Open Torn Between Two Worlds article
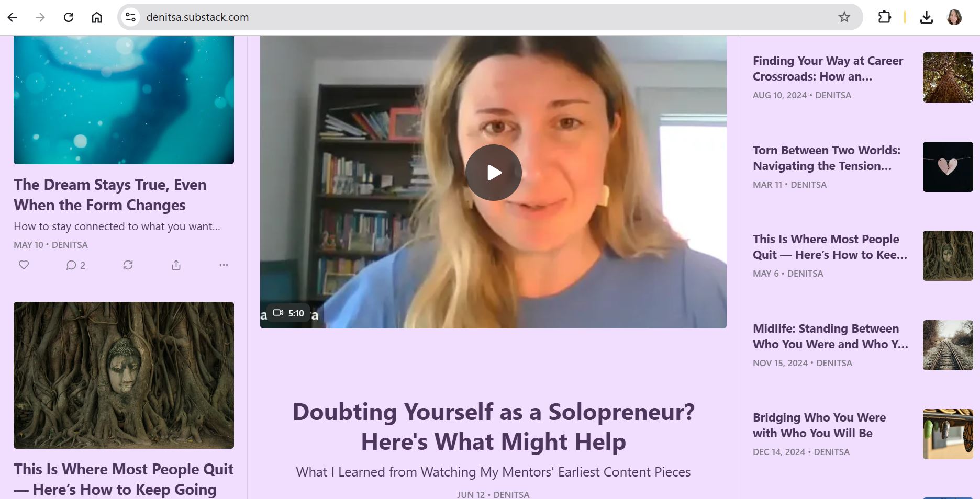The width and height of the screenshot is (980, 499). coord(827,158)
